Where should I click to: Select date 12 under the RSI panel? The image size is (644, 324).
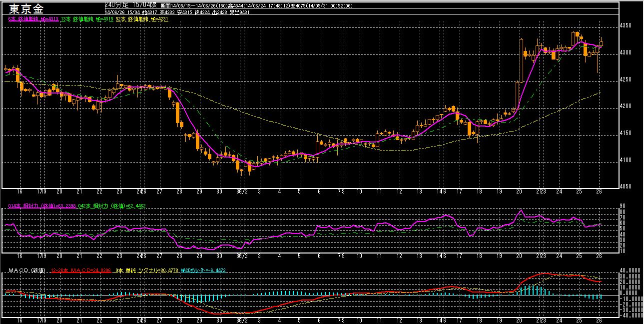[399, 255]
